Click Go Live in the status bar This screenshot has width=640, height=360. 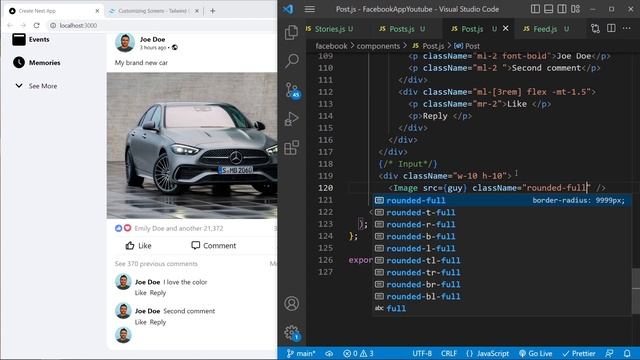(536, 353)
